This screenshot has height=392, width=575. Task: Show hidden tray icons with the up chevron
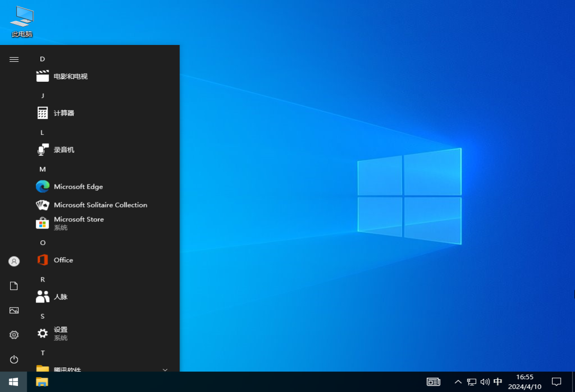(x=458, y=382)
